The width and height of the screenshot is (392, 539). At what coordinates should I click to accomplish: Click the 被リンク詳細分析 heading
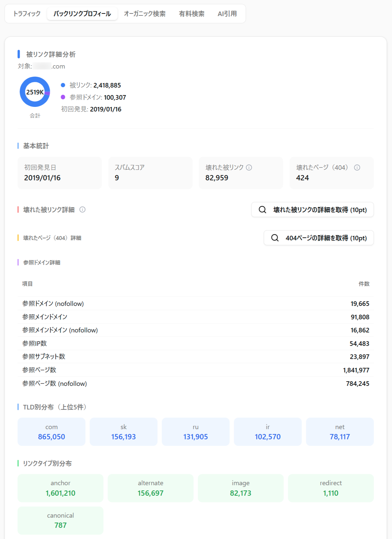click(51, 54)
